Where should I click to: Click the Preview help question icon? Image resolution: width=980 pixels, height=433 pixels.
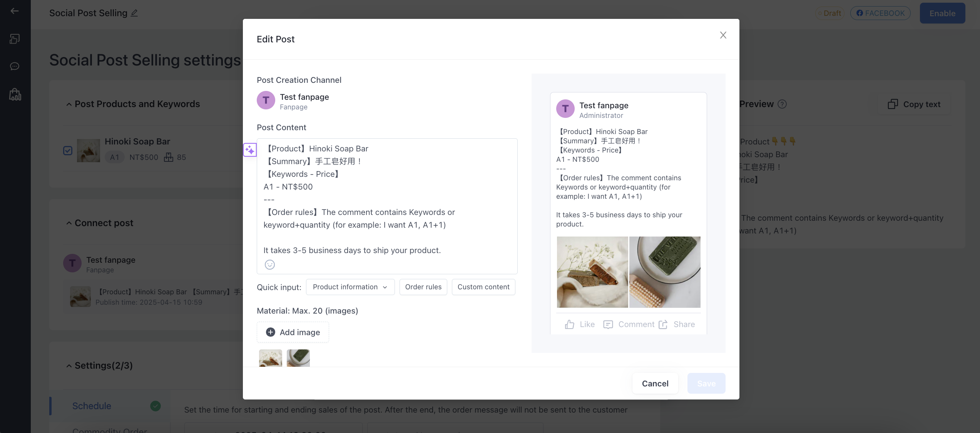coord(782,104)
